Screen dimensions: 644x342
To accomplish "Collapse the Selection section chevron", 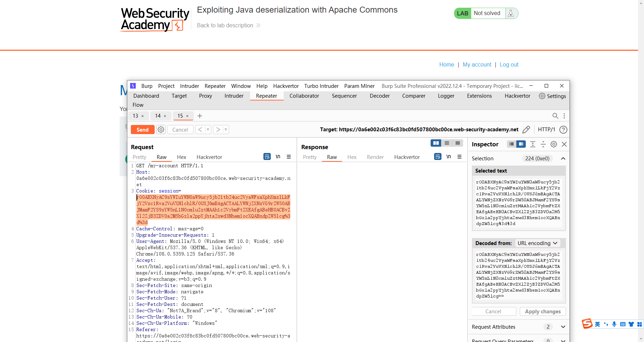I will pos(563,159).
